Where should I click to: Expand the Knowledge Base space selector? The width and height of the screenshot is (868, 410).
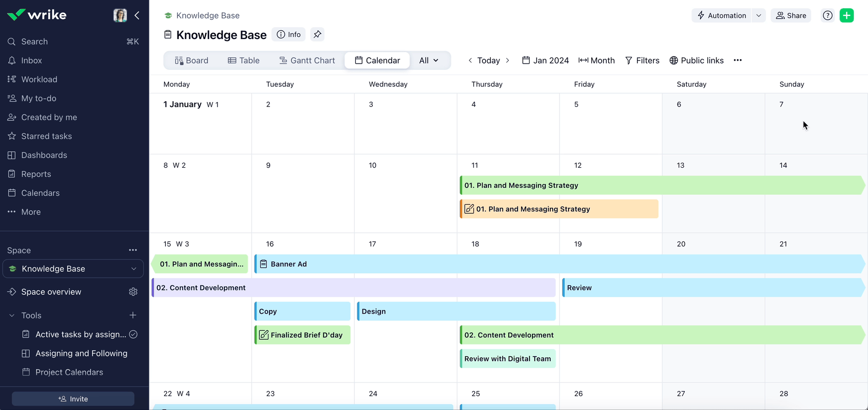(x=134, y=269)
